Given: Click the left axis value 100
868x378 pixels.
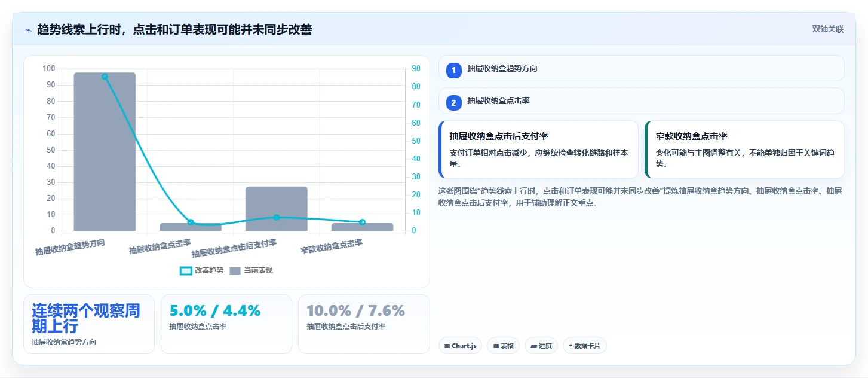Looking at the screenshot, I should point(49,69).
